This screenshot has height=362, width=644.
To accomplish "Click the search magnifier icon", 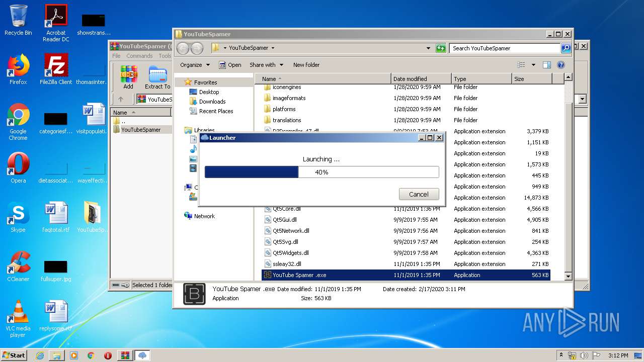I will click(566, 48).
